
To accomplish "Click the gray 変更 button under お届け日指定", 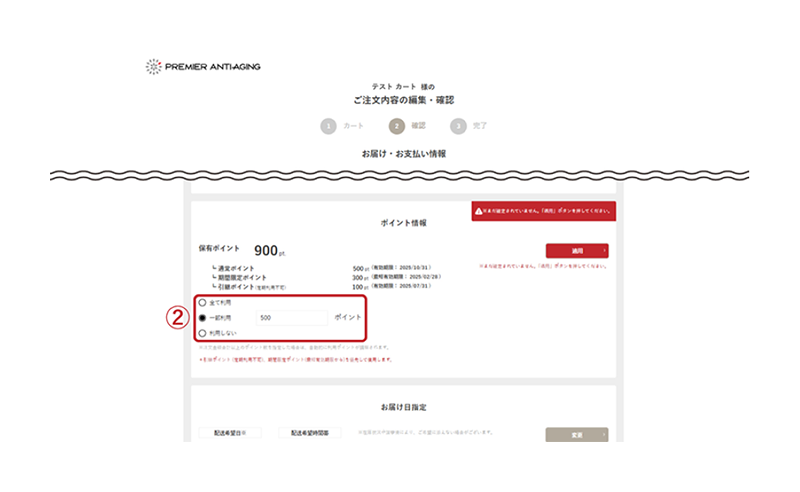I will [577, 435].
